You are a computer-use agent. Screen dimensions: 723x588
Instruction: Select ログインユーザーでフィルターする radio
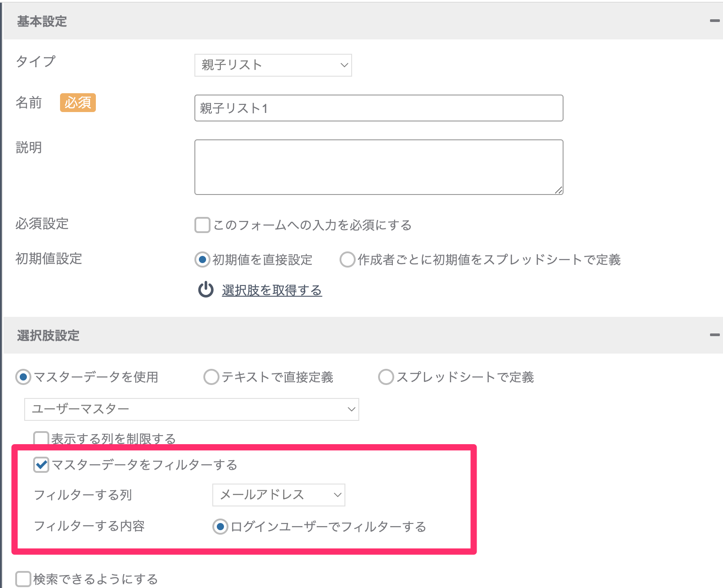tap(220, 527)
